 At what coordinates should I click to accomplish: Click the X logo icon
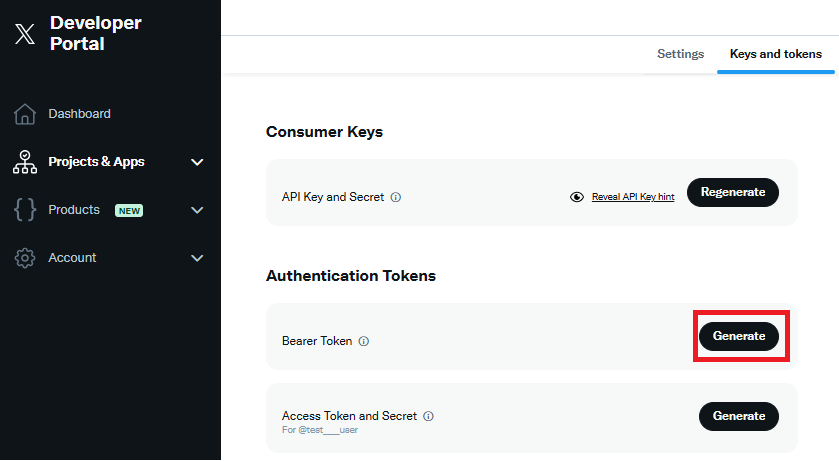click(25, 33)
